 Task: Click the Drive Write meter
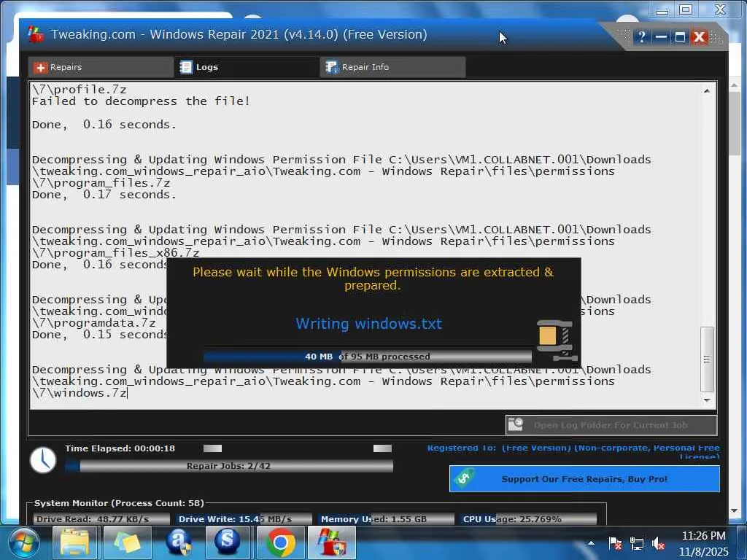tap(244, 519)
